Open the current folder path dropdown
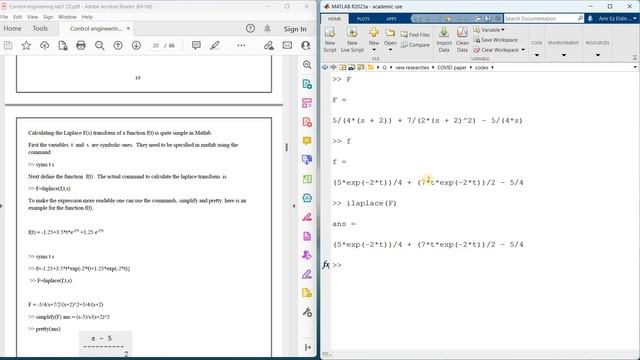The width and height of the screenshot is (640, 360). coord(635,67)
